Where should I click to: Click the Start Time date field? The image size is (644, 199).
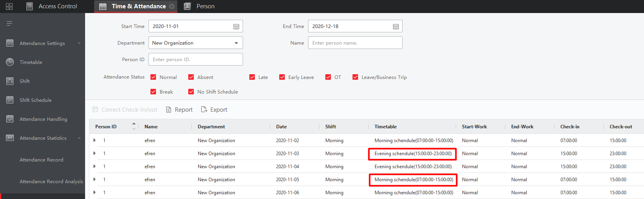196,26
